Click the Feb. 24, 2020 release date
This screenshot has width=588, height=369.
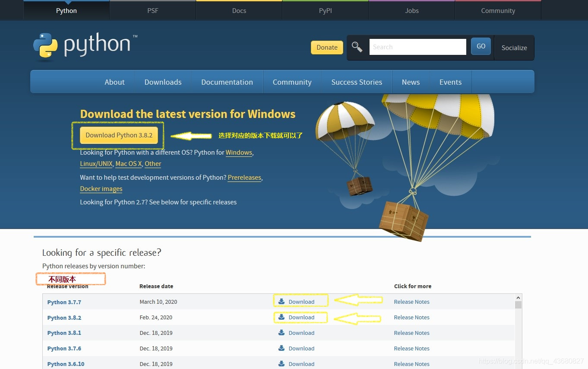156,318
